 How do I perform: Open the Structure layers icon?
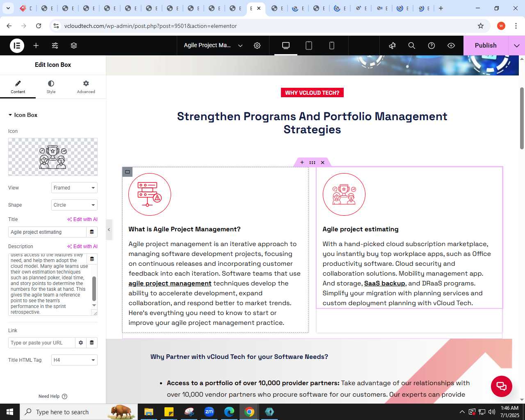coord(74,46)
